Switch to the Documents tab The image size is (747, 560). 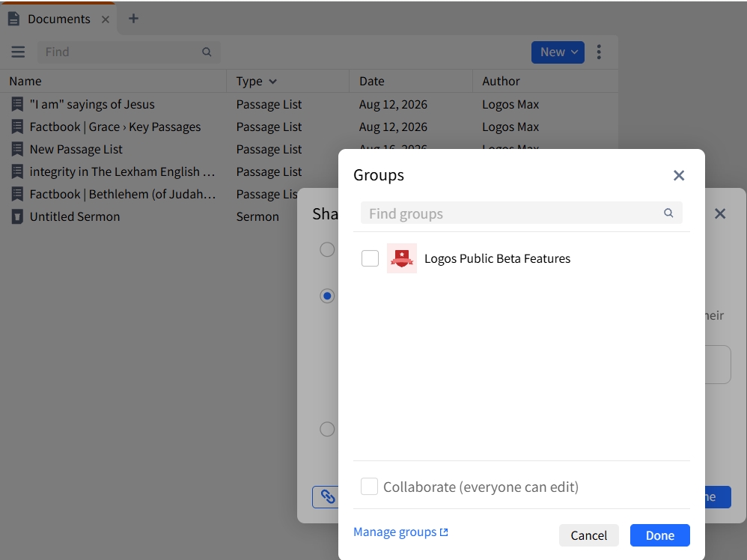pyautogui.click(x=59, y=19)
